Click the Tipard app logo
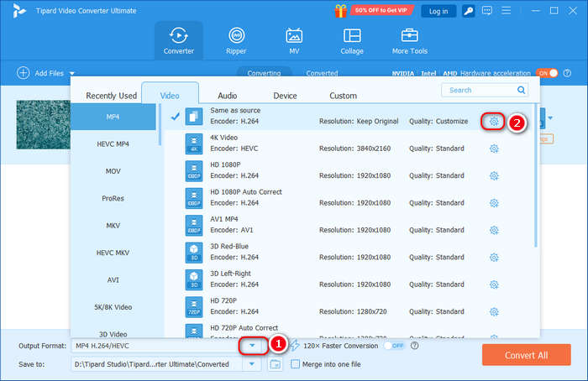 click(x=18, y=11)
